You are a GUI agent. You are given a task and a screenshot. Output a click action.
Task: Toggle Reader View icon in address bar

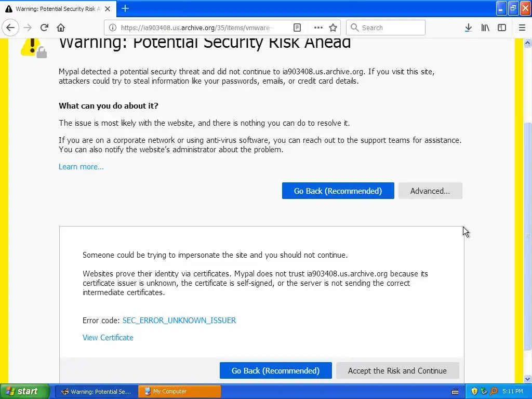click(x=297, y=28)
